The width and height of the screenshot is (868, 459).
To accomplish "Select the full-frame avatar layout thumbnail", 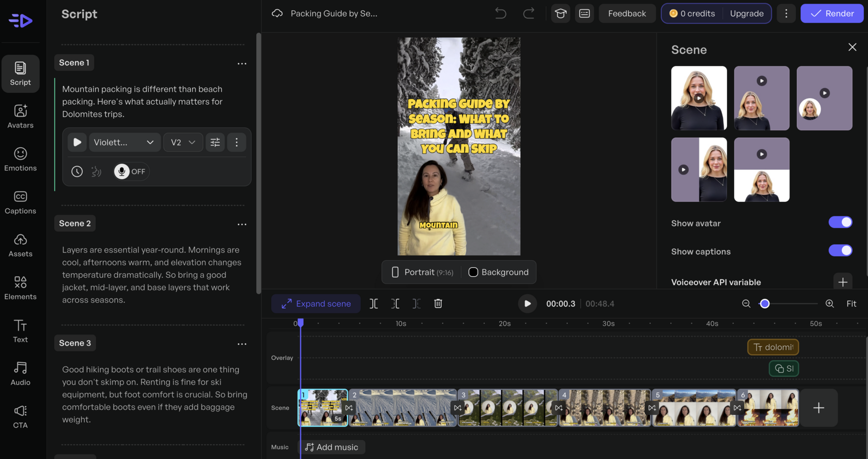I will (699, 98).
